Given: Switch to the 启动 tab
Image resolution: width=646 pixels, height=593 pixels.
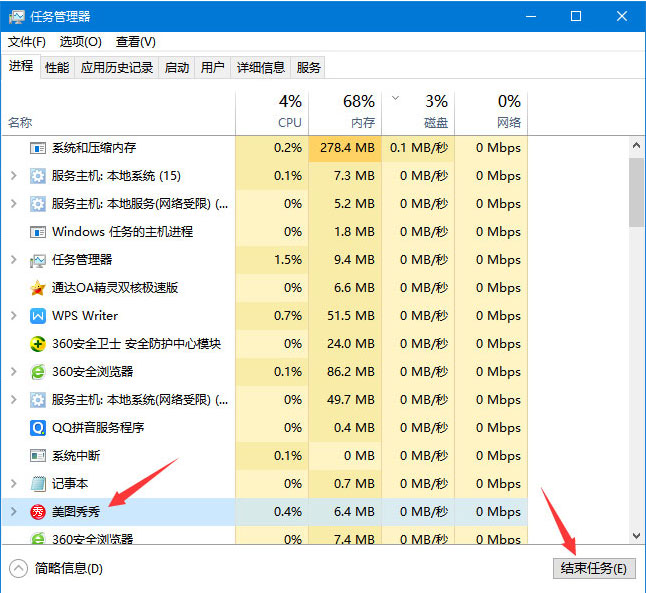Looking at the screenshot, I should (x=177, y=67).
